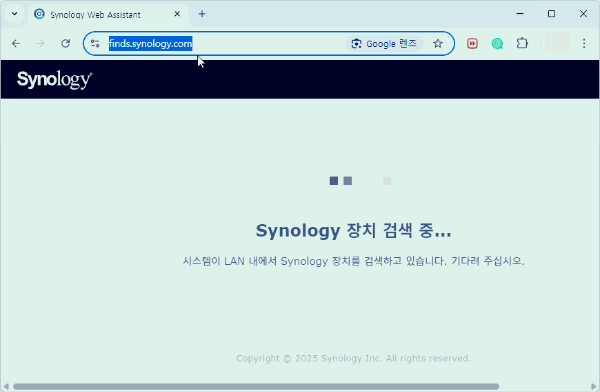Click the horizontal scrollbar thumb
Screen dimensions: 600x392
(256, 386)
